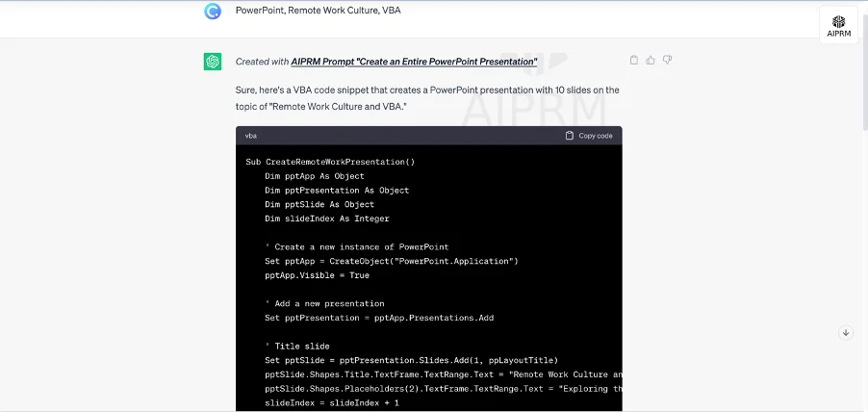Click the CreateObject("PowerPoint.Application") code line

tap(392, 262)
